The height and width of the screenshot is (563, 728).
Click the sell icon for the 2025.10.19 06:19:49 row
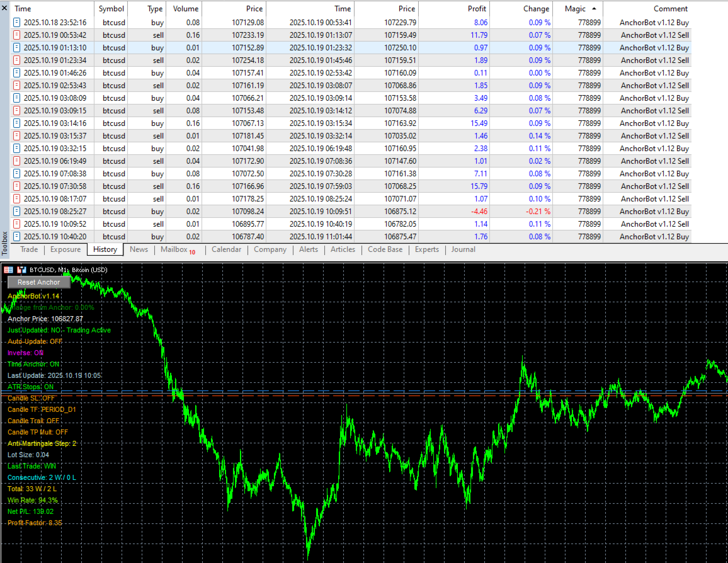(x=17, y=161)
